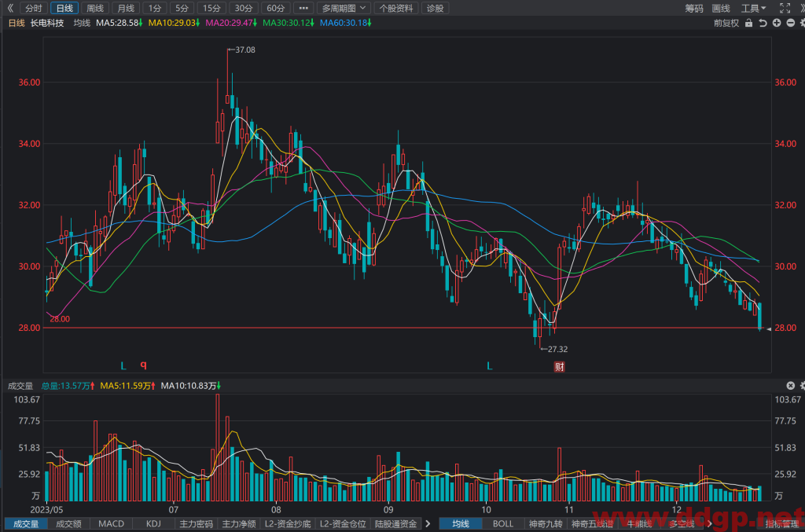This screenshot has width=805, height=532.
Task: Switch overlay to BOLL
Action: tap(503, 524)
